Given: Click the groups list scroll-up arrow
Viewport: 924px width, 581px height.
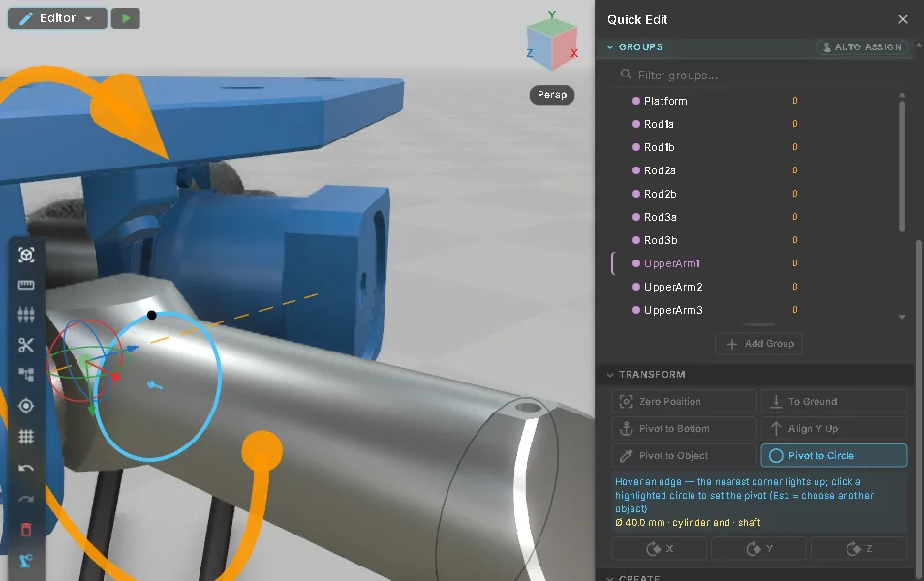Looking at the screenshot, I should pyautogui.click(x=902, y=95).
